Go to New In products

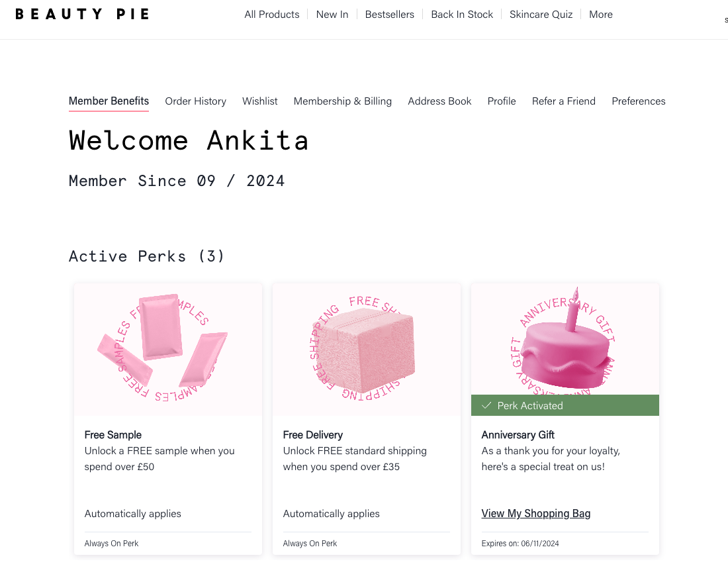332,15
